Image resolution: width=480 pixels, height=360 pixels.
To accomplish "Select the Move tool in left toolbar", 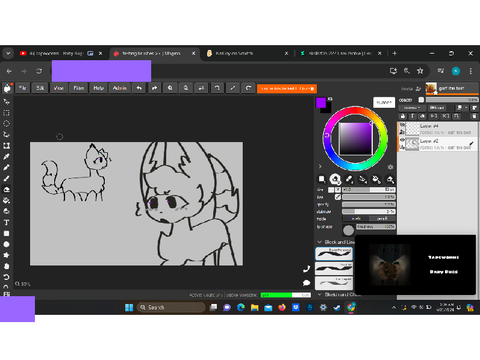I will 6,102.
